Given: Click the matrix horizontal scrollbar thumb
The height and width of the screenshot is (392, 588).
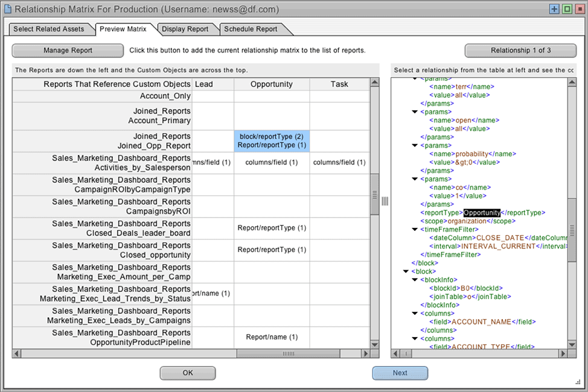Looking at the screenshot, I should (289, 353).
